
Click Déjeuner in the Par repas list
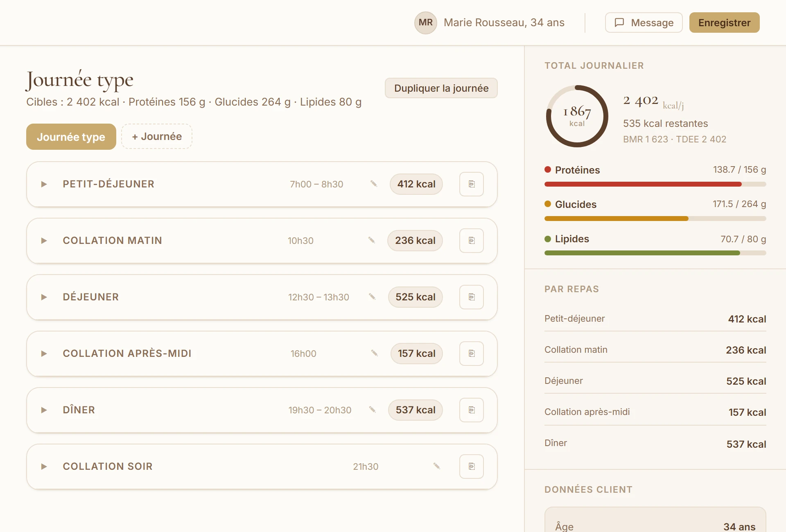pyautogui.click(x=655, y=381)
